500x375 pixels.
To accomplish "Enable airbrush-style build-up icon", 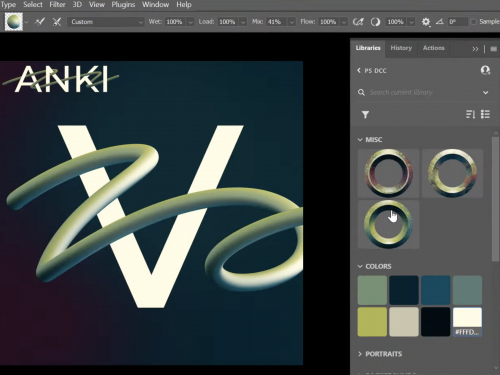I will 358,22.
